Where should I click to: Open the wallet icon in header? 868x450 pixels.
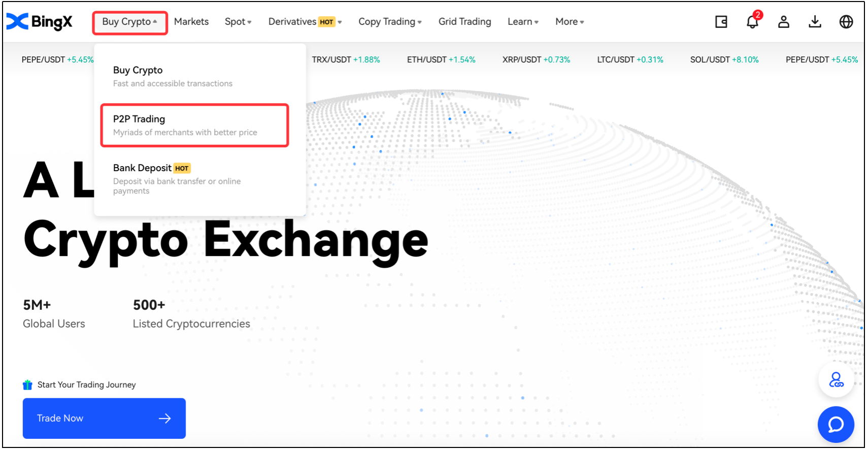(x=721, y=22)
